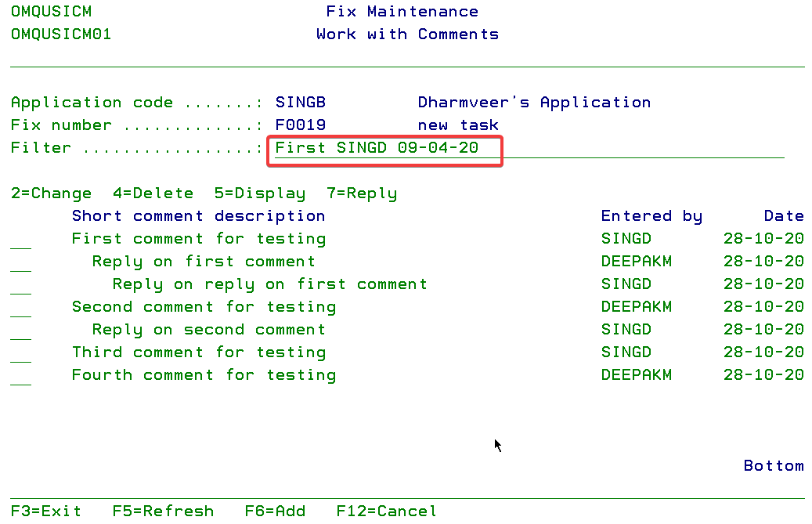Image resolution: width=812 pixels, height=524 pixels.
Task: Select option field for Second comment for testing
Action: pyautogui.click(x=21, y=309)
